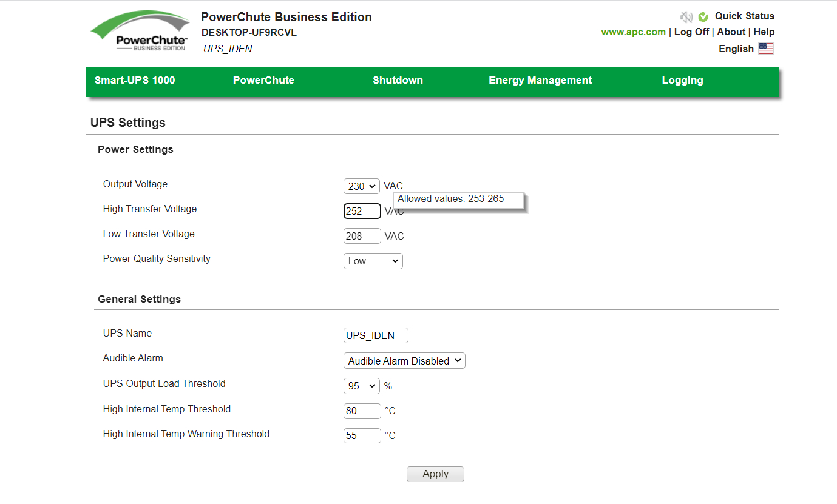Click the Quick Status text link
This screenshot has height=504, width=837.
click(x=745, y=16)
